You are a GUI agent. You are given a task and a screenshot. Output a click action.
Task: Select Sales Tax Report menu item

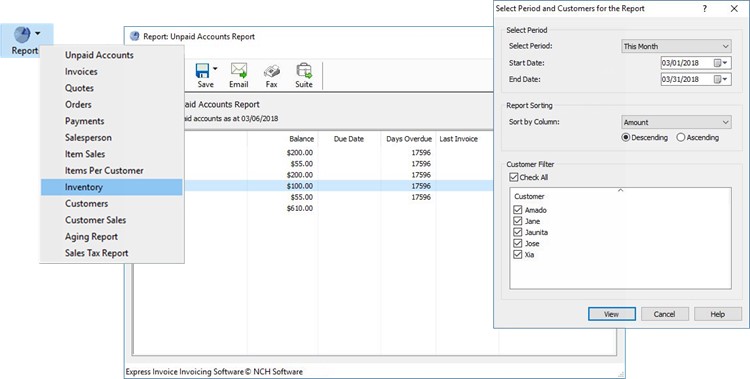(x=111, y=253)
